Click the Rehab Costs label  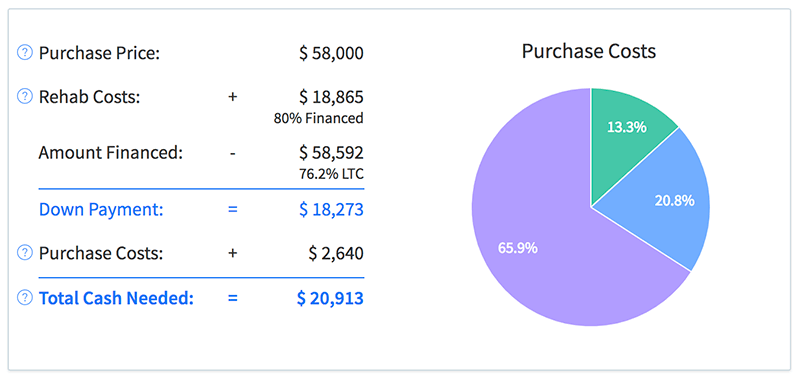point(89,97)
